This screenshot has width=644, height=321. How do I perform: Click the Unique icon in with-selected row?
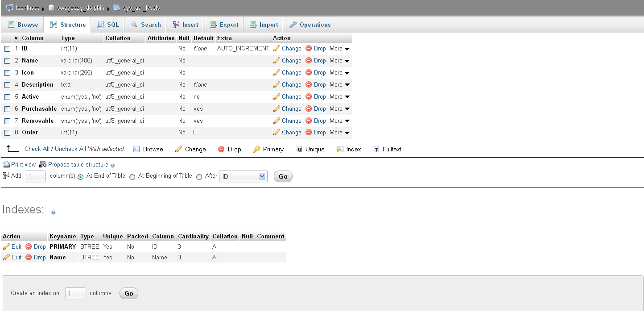299,150
